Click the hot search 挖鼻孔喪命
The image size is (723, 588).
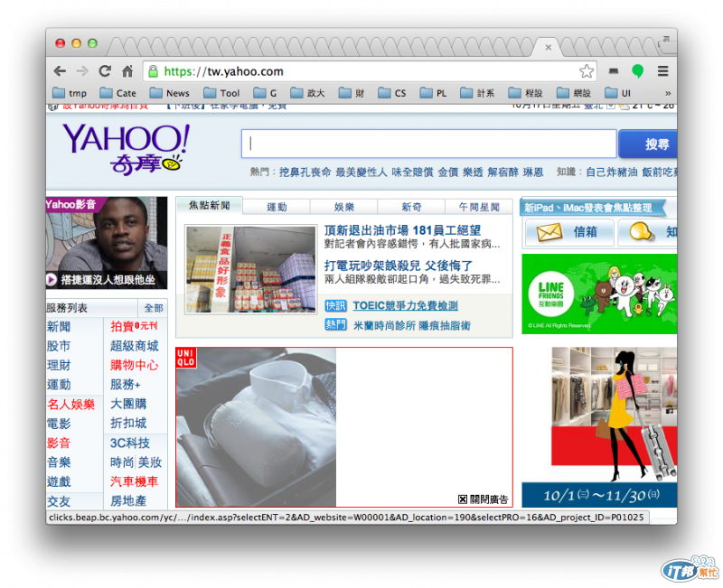[x=305, y=173]
